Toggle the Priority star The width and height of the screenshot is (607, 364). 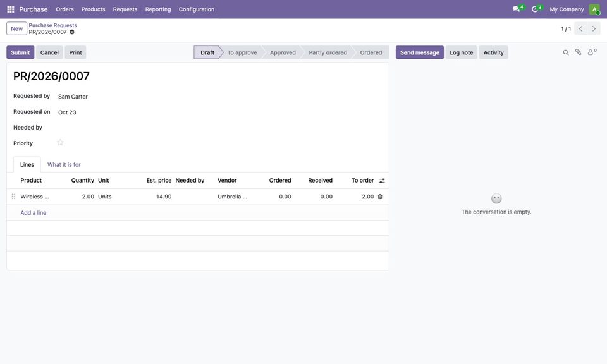pos(60,143)
